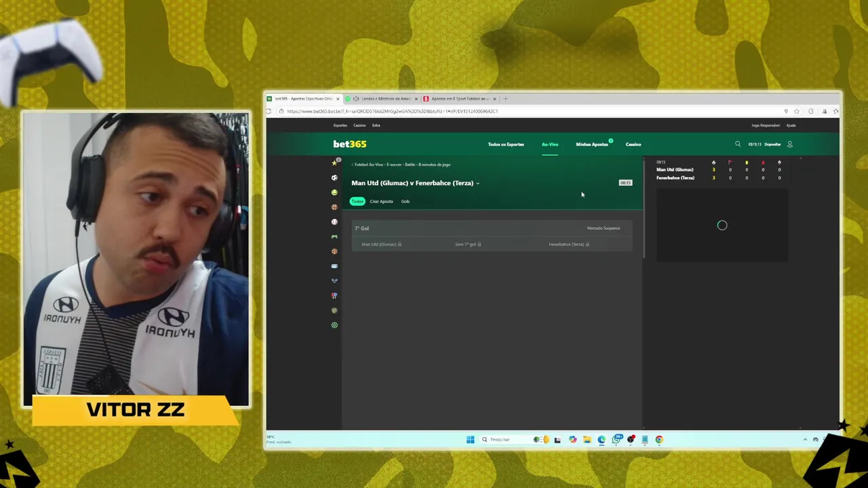Show hidden system tray icons chevron
The image size is (868, 488).
[805, 439]
